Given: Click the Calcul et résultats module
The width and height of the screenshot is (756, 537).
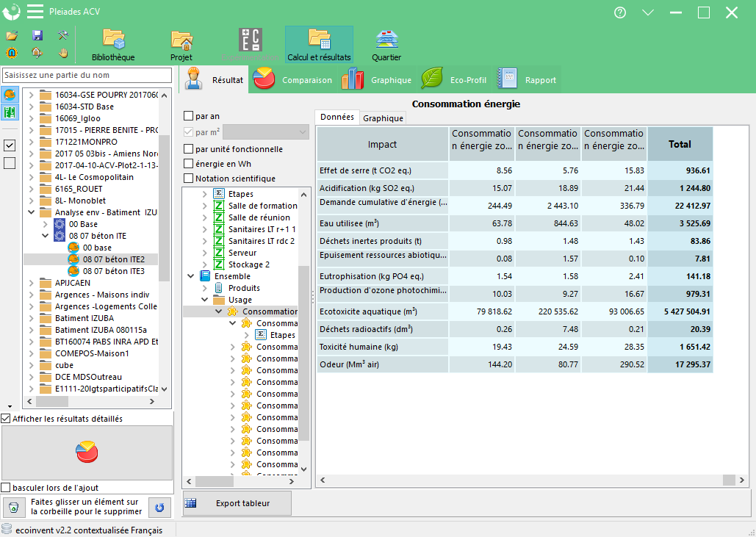Looking at the screenshot, I should tap(319, 45).
